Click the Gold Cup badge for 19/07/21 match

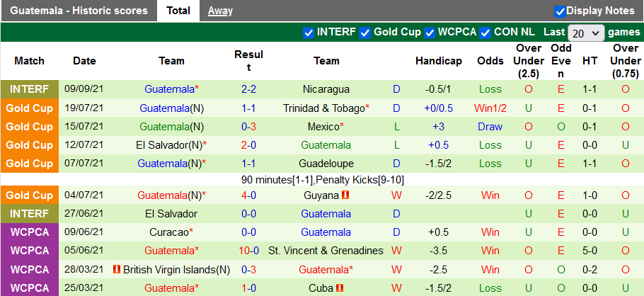pyautogui.click(x=30, y=108)
